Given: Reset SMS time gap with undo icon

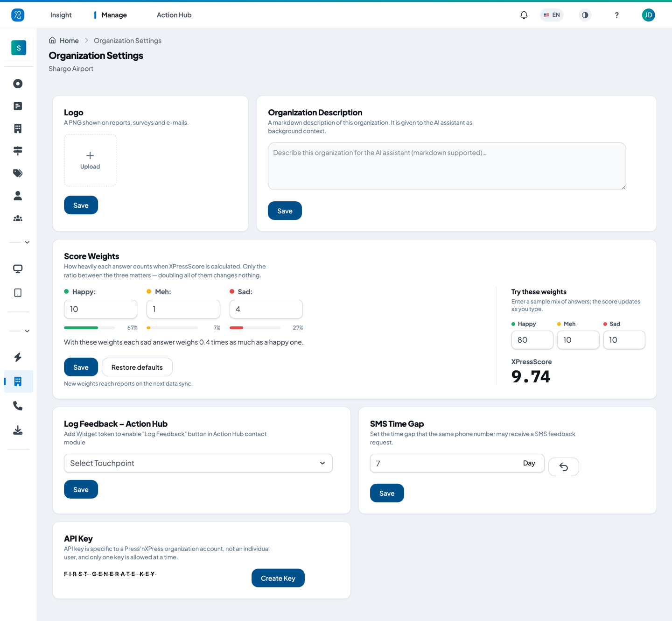Looking at the screenshot, I should 564,467.
